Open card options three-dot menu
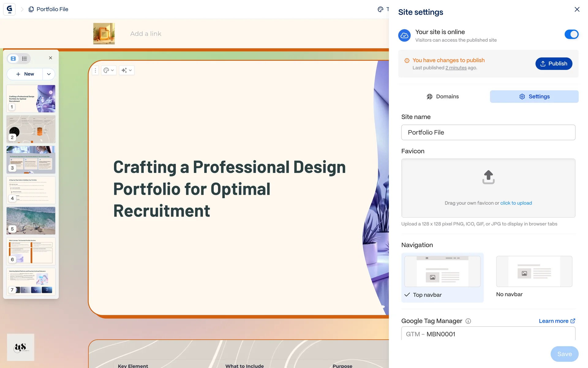The height and width of the screenshot is (368, 588). click(95, 70)
